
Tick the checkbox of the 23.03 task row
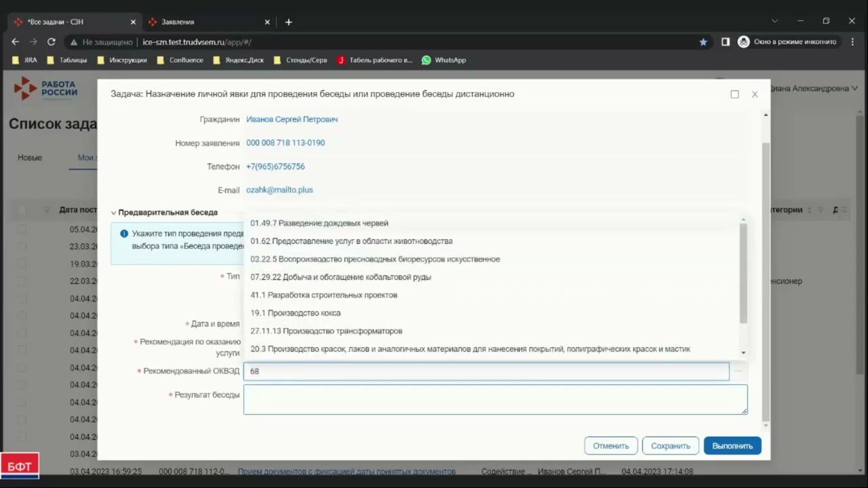[x=22, y=247]
